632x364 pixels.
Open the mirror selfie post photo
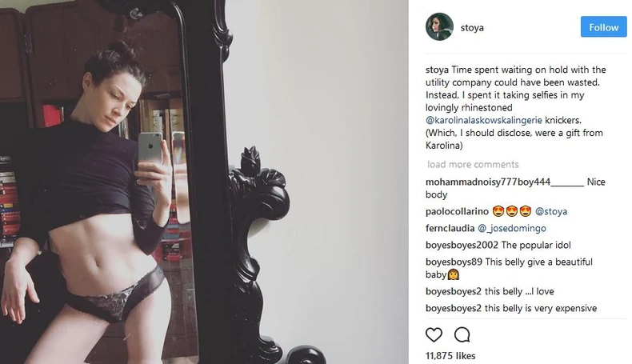point(204,182)
